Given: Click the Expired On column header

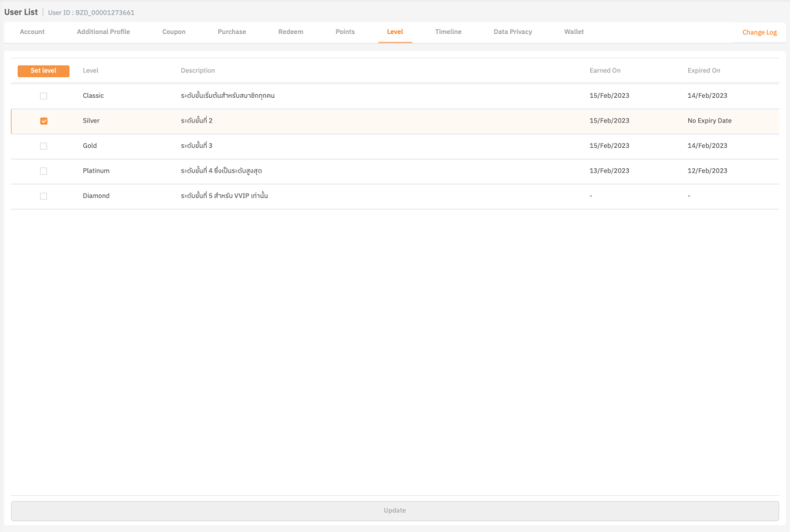Looking at the screenshot, I should tap(704, 71).
